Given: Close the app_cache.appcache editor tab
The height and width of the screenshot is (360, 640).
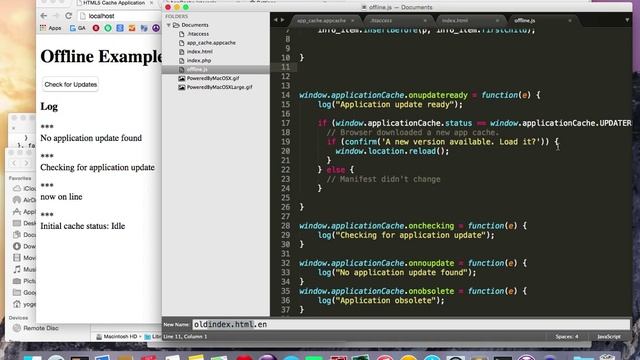Looking at the screenshot, I should 353,20.
